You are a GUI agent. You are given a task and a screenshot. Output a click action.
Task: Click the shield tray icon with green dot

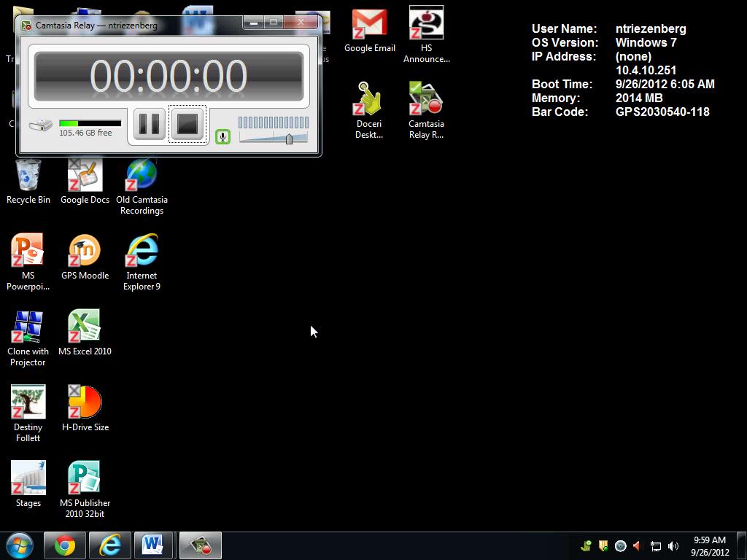coord(603,545)
